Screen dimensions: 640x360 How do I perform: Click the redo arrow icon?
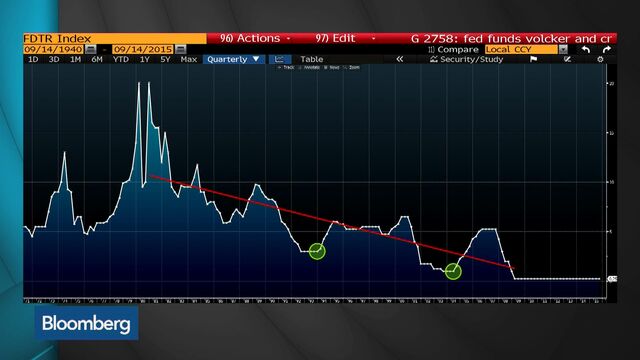(x=607, y=49)
